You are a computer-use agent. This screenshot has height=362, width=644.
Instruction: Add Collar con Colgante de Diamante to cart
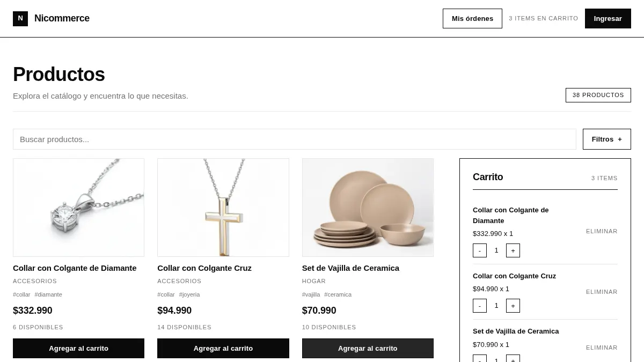78,348
